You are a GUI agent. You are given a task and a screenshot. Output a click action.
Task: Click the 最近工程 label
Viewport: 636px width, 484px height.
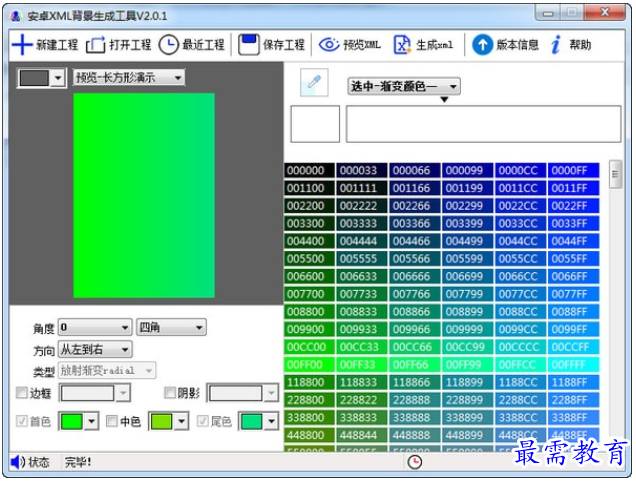203,45
